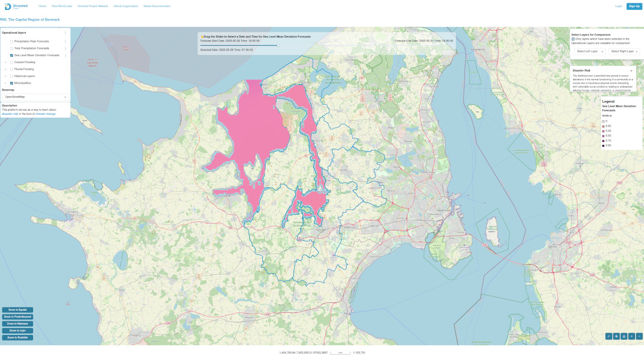Open Real World Labs in navigation
The image size is (644, 355).
62,6
